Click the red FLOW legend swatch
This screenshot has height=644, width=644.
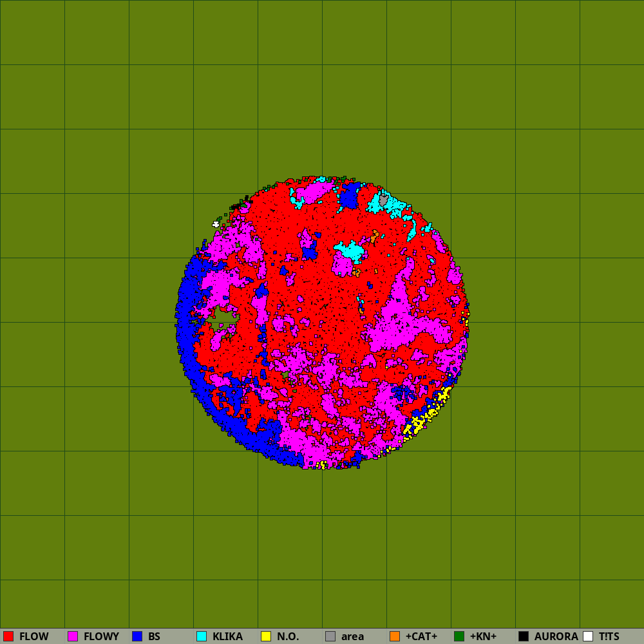pos(8,636)
